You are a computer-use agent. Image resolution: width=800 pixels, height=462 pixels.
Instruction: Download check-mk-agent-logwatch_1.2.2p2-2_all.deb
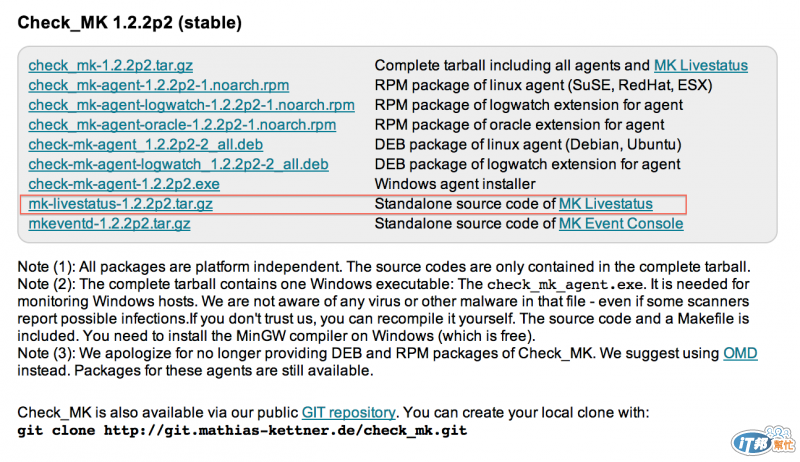[x=179, y=164]
